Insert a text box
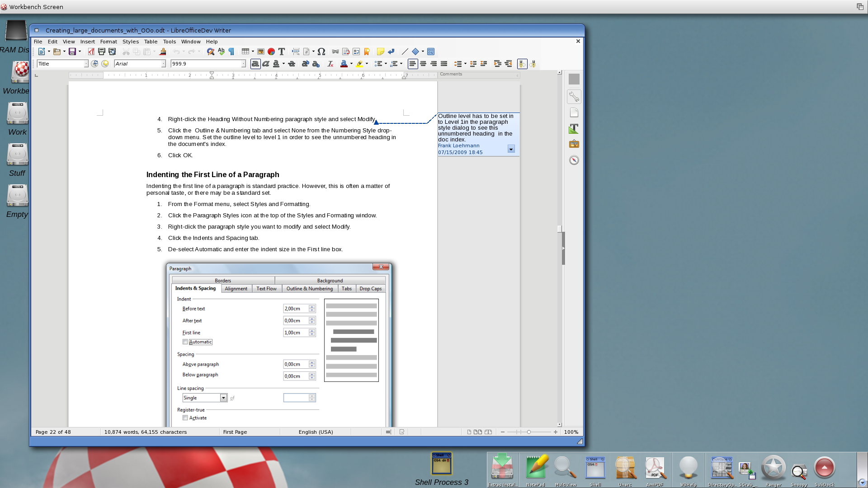868x488 pixels. pyautogui.click(x=282, y=52)
